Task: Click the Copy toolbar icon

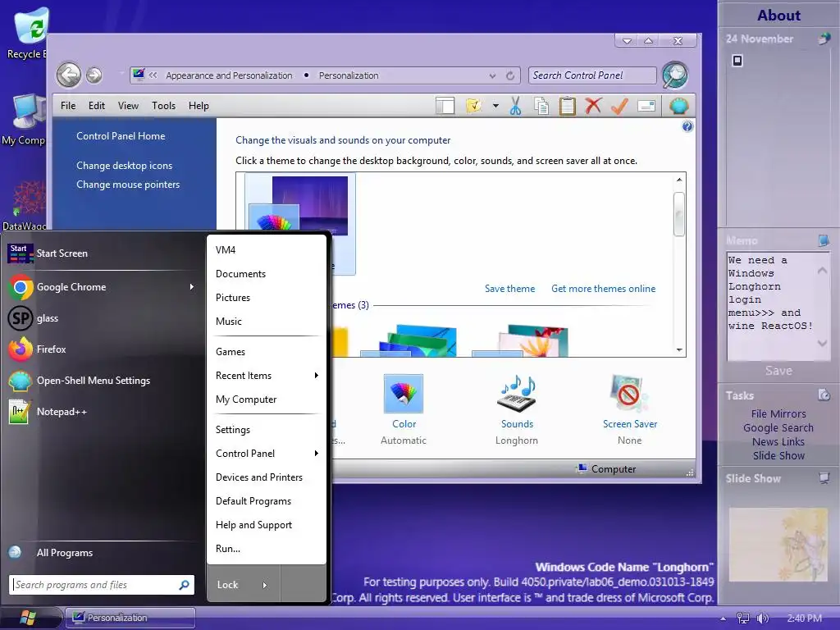Action: 541,106
